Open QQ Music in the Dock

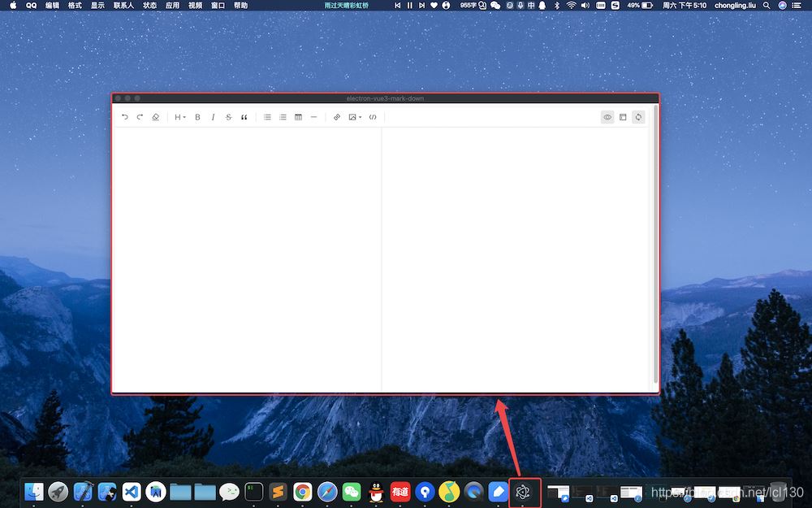point(449,492)
